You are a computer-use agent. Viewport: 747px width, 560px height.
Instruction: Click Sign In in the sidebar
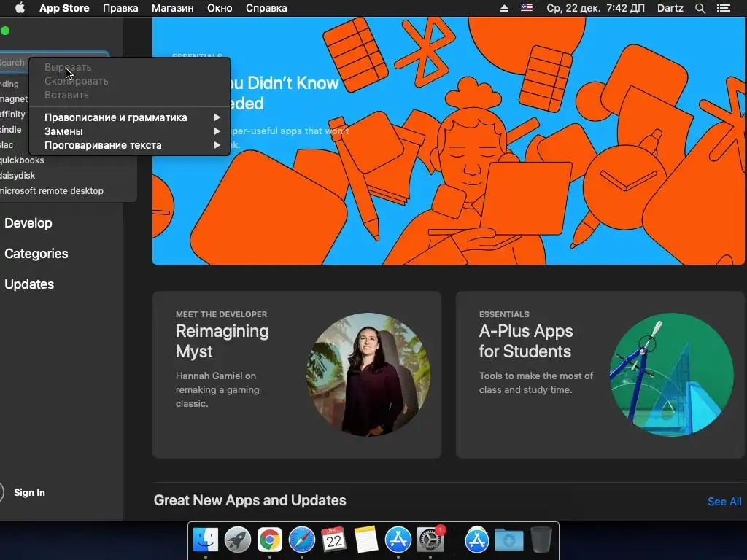tap(29, 492)
